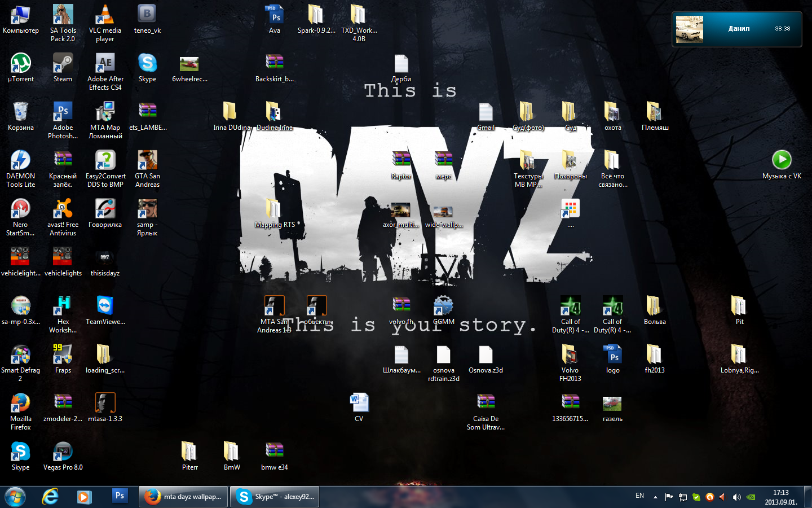Select the Fraps desktop shortcut
Screen dimensions: 812x508
(x=63, y=360)
